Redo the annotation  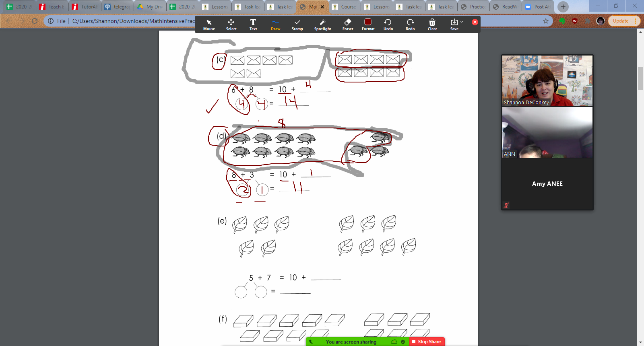point(410,25)
